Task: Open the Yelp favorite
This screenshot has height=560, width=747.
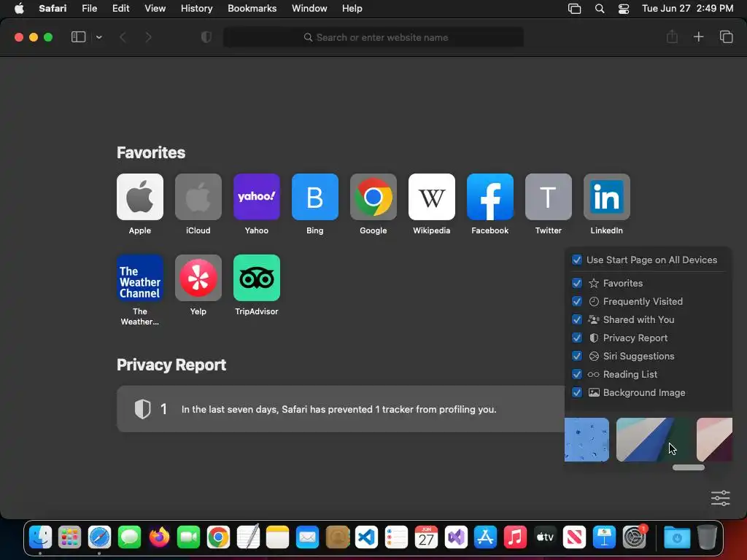Action: [198, 278]
